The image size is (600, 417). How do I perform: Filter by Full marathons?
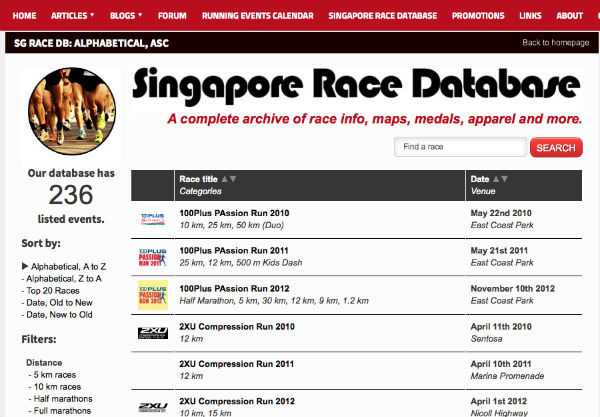(62, 411)
